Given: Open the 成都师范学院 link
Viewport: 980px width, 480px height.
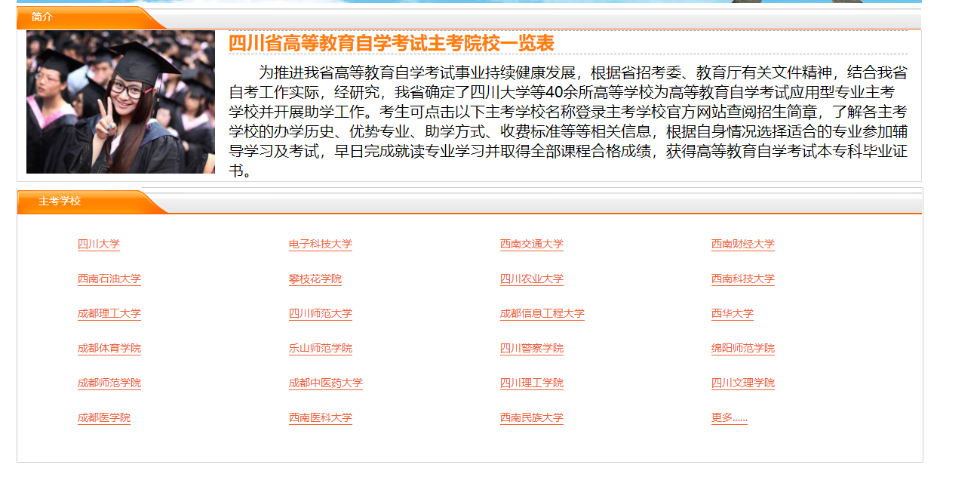Looking at the screenshot, I should [x=109, y=383].
